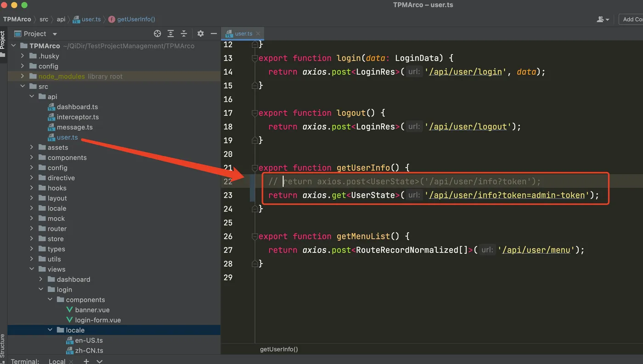Click the function icon in getUserInfo() breadcrumb
643x364 pixels.
(112, 19)
